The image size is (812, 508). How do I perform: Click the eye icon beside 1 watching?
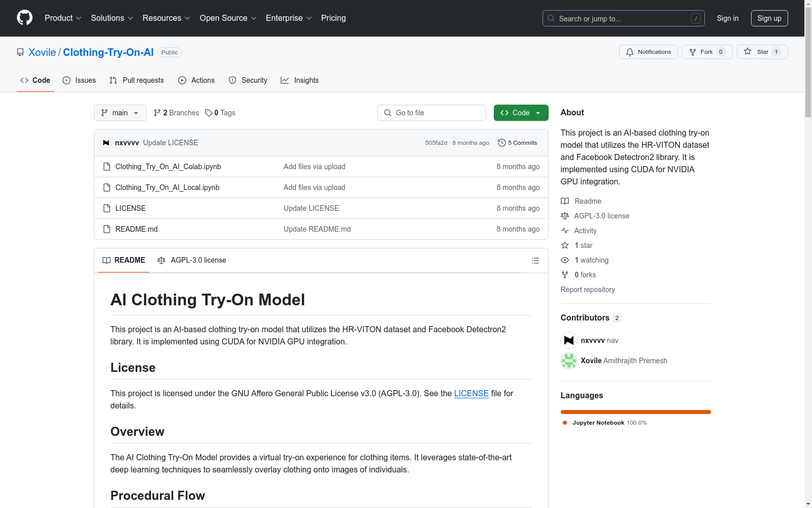(565, 260)
